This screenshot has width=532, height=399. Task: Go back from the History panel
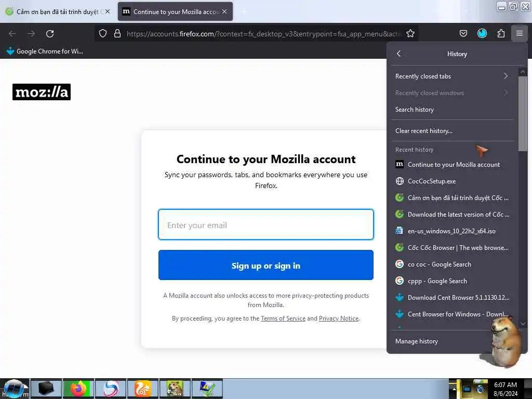pyautogui.click(x=399, y=54)
